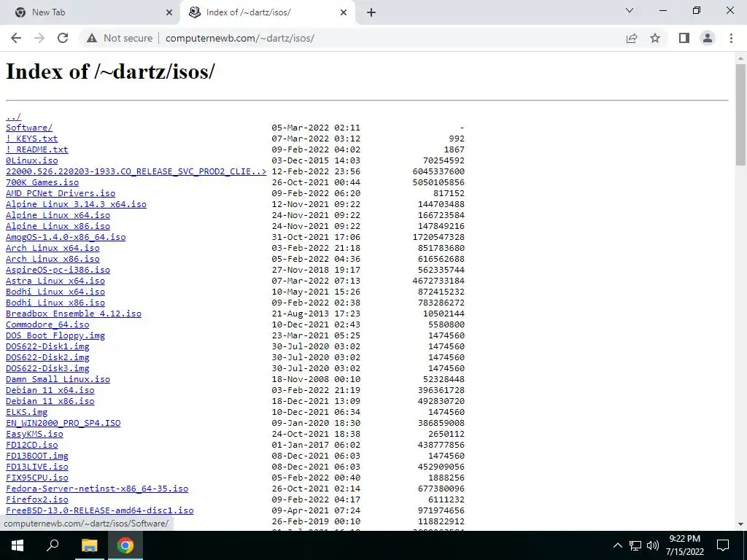Open the network status tray icon

pyautogui.click(x=635, y=545)
